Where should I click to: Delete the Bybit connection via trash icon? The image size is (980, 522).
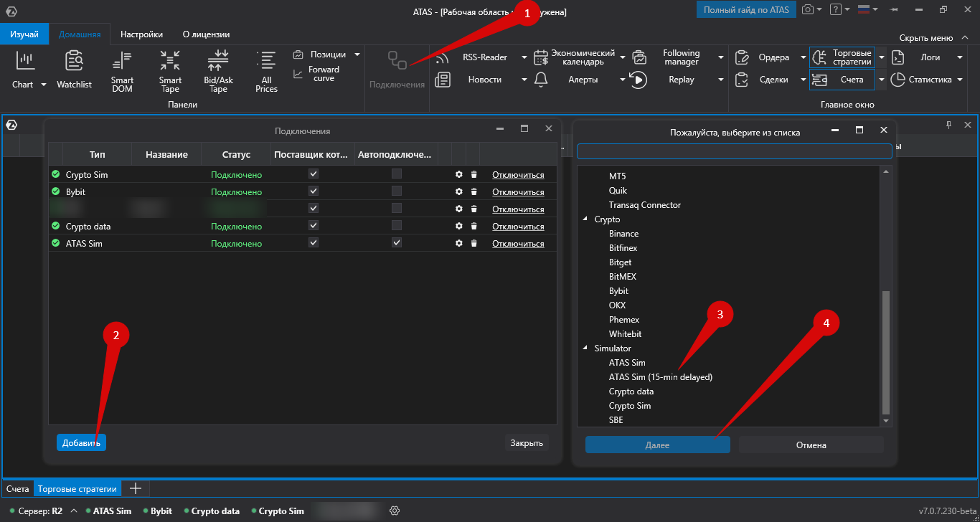pos(473,191)
